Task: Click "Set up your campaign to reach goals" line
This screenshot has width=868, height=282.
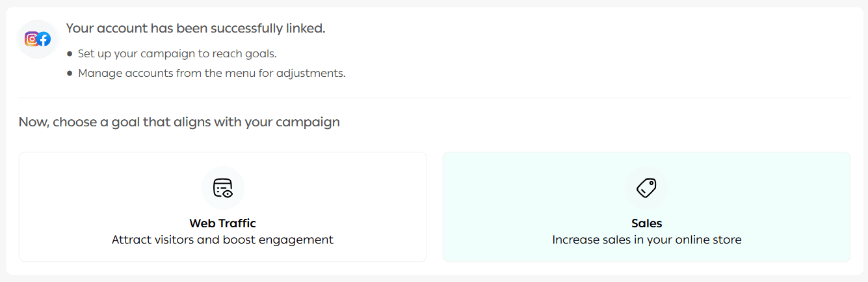Action: tap(177, 53)
